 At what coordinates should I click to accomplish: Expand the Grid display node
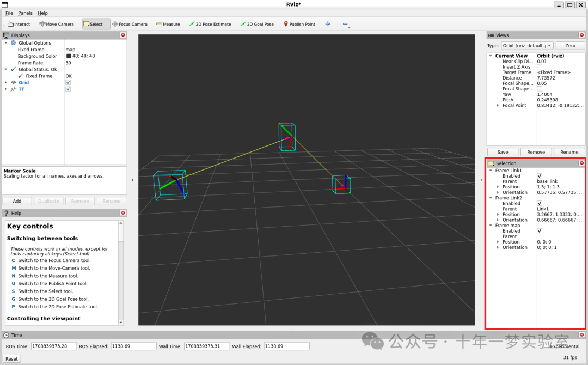pyautogui.click(x=5, y=82)
